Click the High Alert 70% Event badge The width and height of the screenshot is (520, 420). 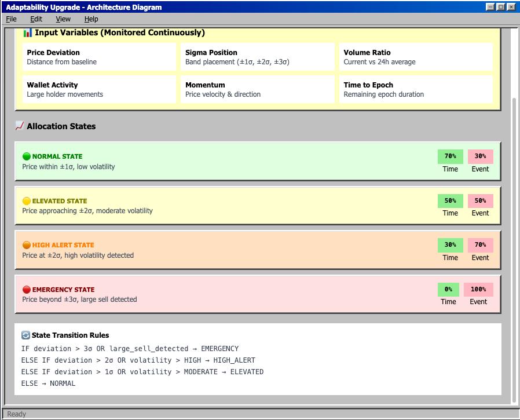[x=480, y=245]
